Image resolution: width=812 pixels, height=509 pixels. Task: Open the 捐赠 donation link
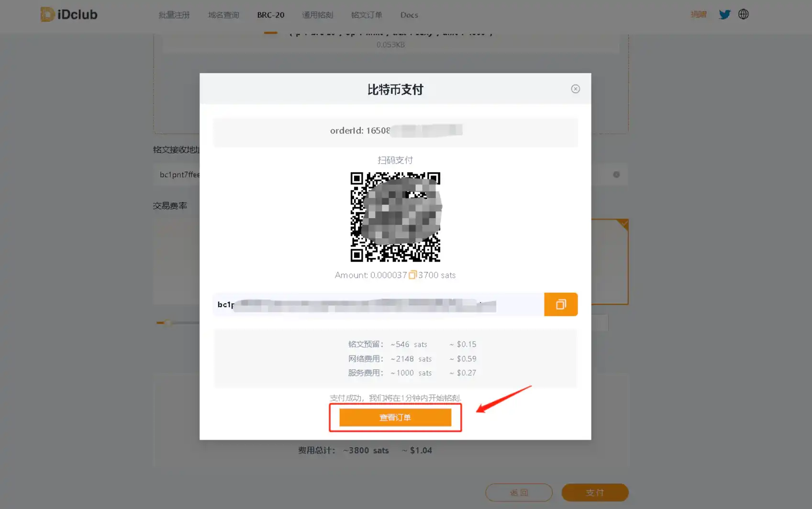[699, 14]
